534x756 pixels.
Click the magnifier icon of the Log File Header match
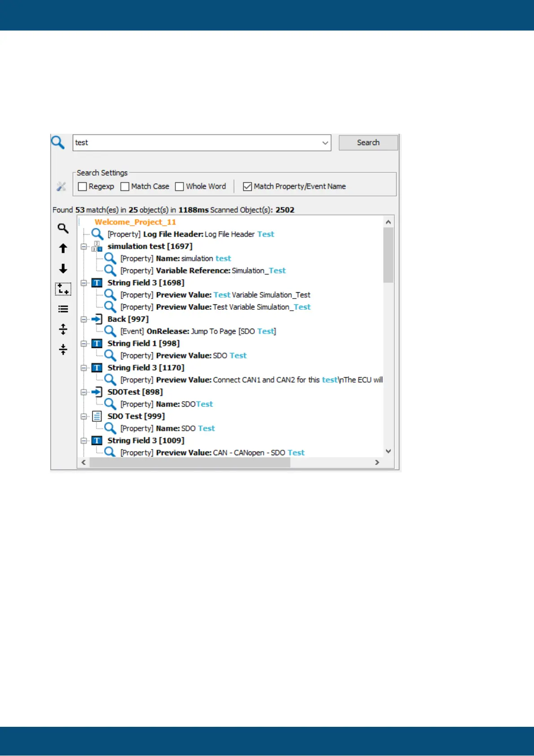pos(97,234)
